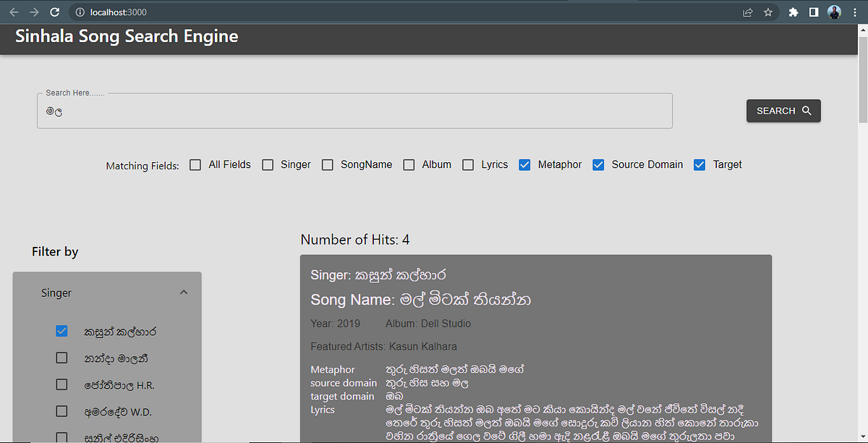Toggle the Source Domain checkbox off
868x443 pixels.
[598, 164]
